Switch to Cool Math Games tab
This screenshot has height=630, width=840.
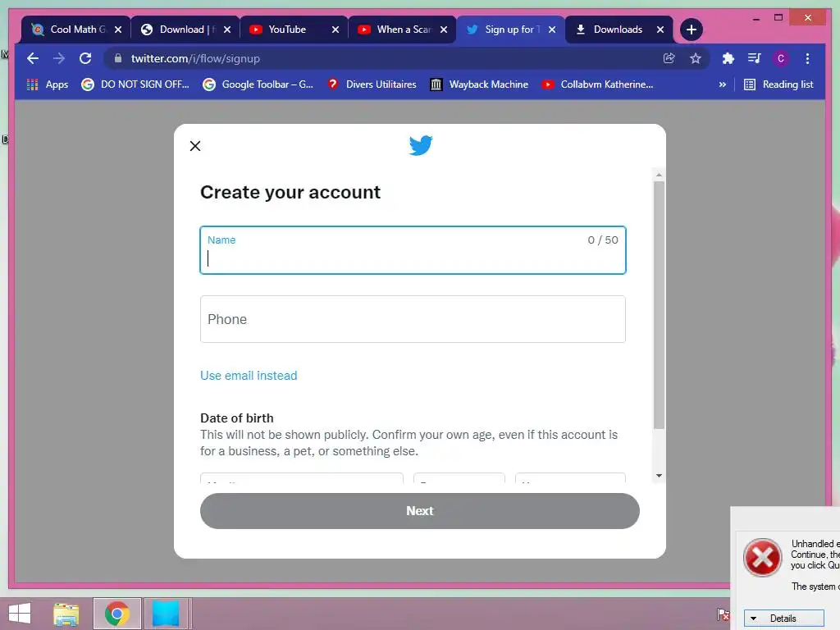tap(76, 30)
